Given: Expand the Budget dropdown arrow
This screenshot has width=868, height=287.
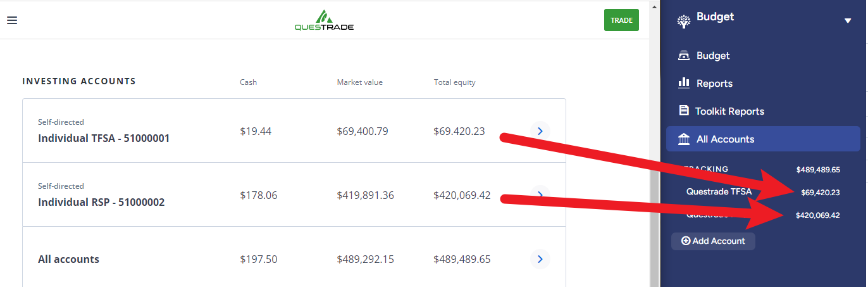Looking at the screenshot, I should point(848,21).
